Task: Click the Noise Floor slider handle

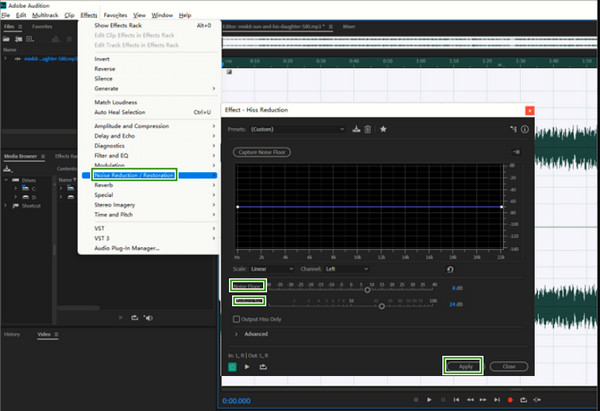Action: pyautogui.click(x=367, y=290)
